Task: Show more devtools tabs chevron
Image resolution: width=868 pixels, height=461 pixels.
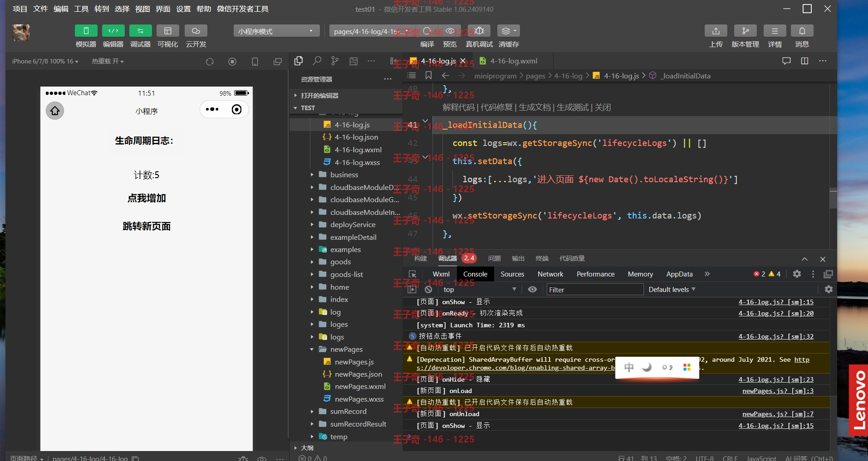Action: 707,274
